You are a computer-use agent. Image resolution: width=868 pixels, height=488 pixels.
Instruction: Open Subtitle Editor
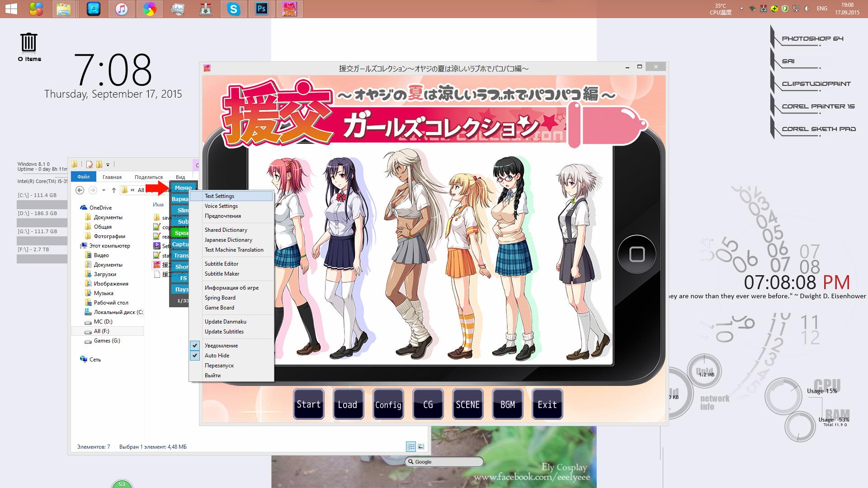231,264
